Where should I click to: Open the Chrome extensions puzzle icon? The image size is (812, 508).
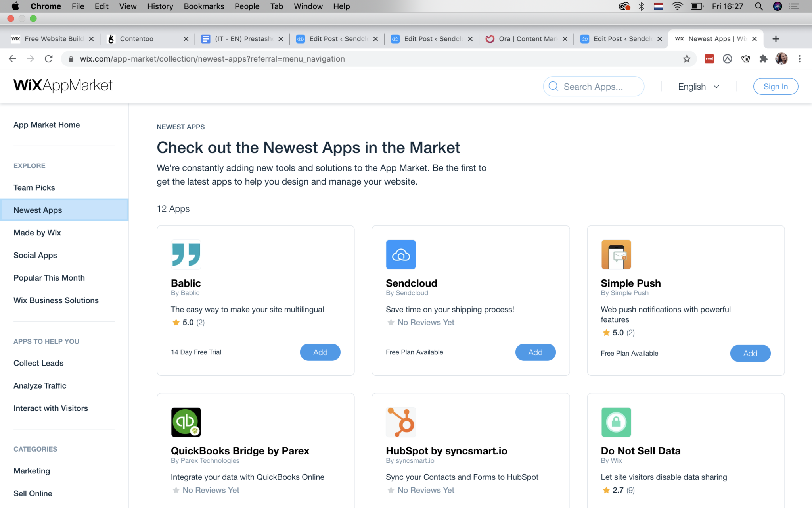(763, 59)
